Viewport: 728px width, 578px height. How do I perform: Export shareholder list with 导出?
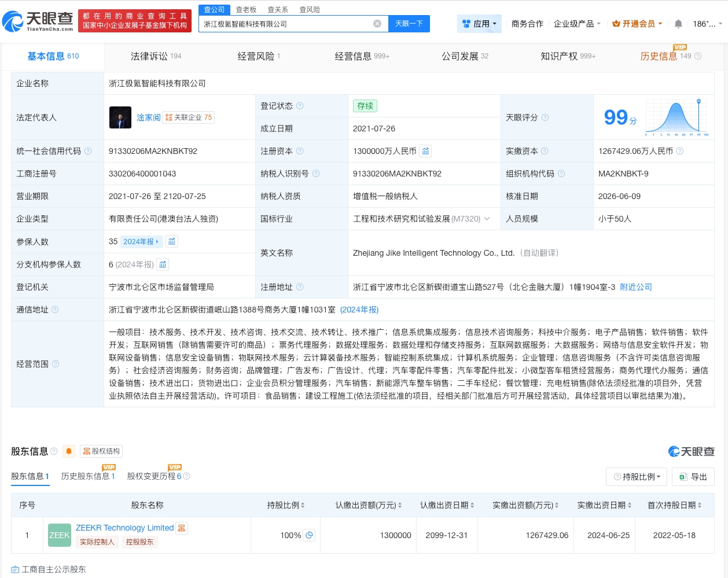point(693,477)
